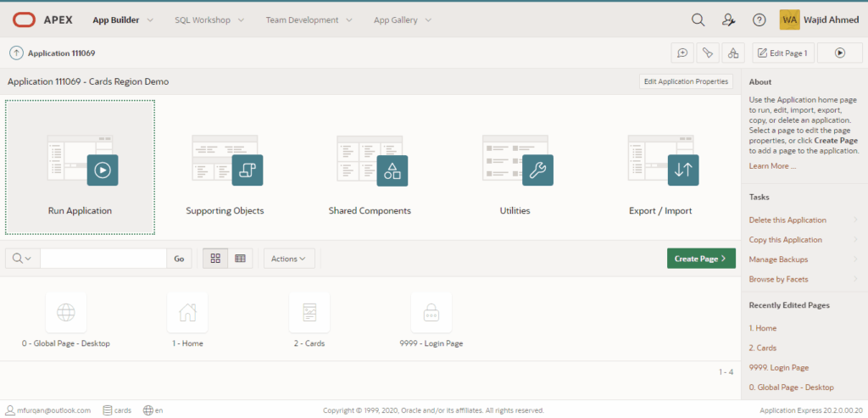Image resolution: width=868 pixels, height=418 pixels.
Task: Open the search magnifier in header
Action: coord(698,20)
